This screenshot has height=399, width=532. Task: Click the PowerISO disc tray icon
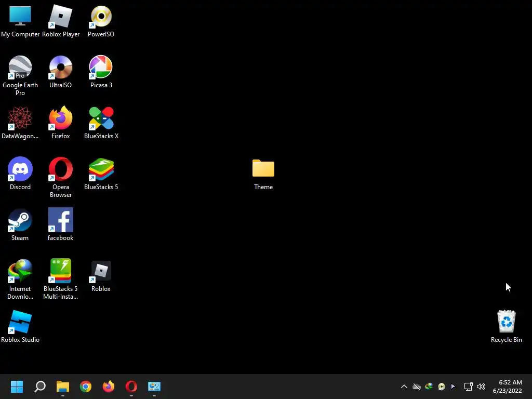coord(442,387)
